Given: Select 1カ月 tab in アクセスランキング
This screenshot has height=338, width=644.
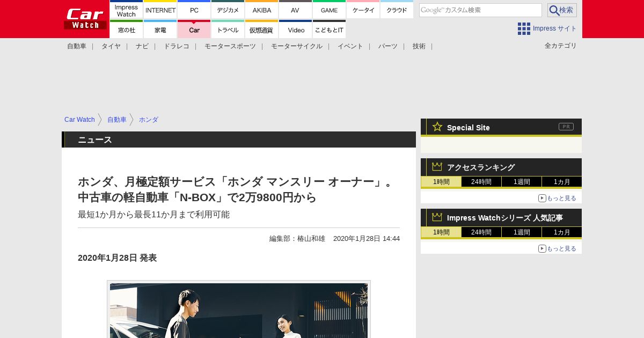Looking at the screenshot, I should (562, 182).
